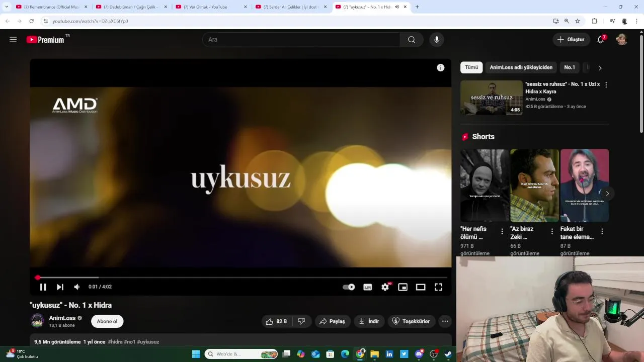The height and width of the screenshot is (362, 644).
Task: Open options for 'sessiz ve ruhsuz' video
Action: pos(606,85)
